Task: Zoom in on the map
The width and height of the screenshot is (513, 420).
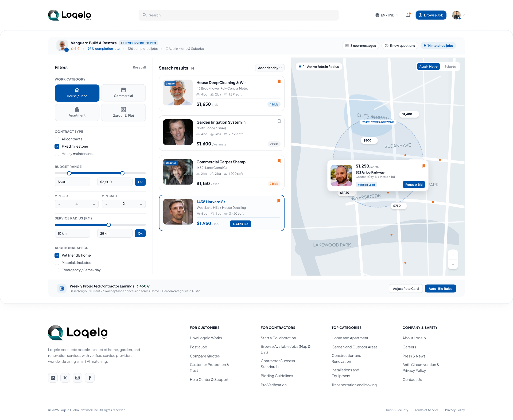Action: [x=453, y=255]
